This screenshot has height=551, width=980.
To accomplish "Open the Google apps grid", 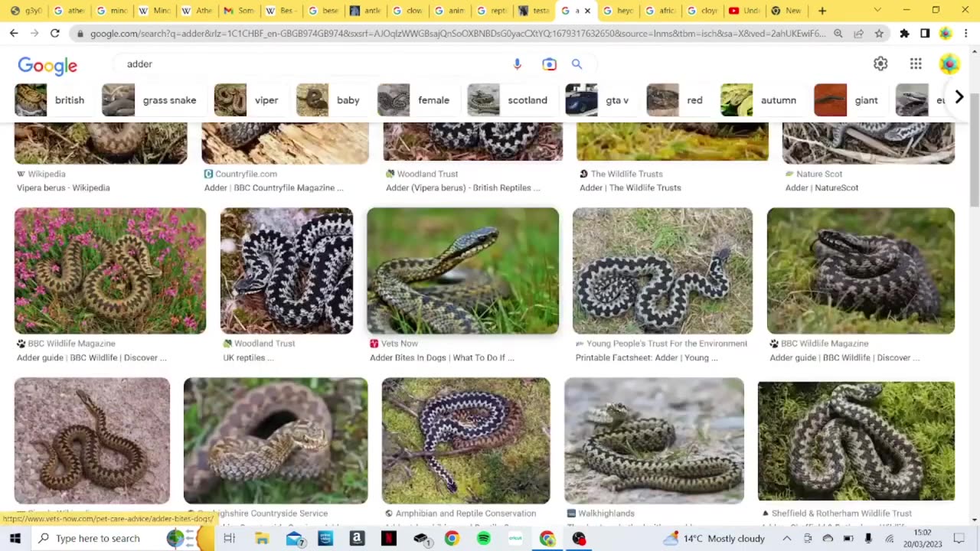I will [x=916, y=64].
